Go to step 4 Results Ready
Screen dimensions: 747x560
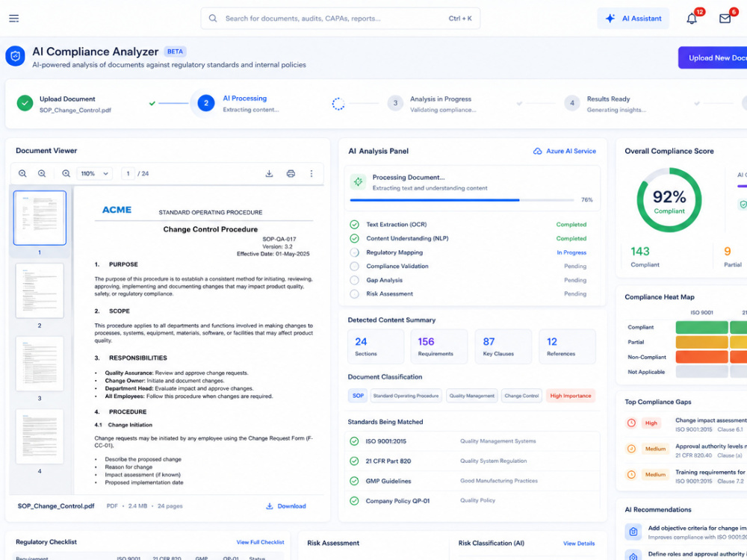tap(571, 103)
